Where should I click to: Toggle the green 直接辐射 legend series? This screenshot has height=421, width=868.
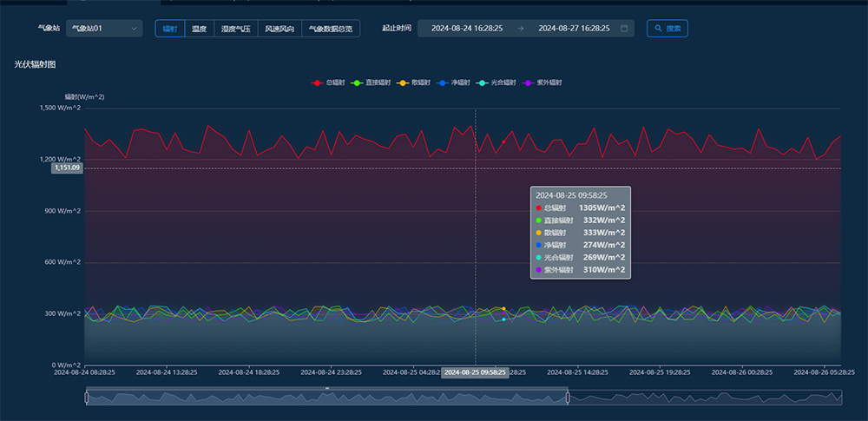371,82
